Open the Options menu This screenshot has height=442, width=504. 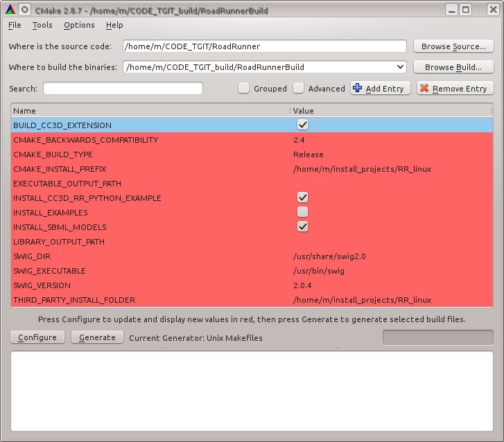[79, 25]
